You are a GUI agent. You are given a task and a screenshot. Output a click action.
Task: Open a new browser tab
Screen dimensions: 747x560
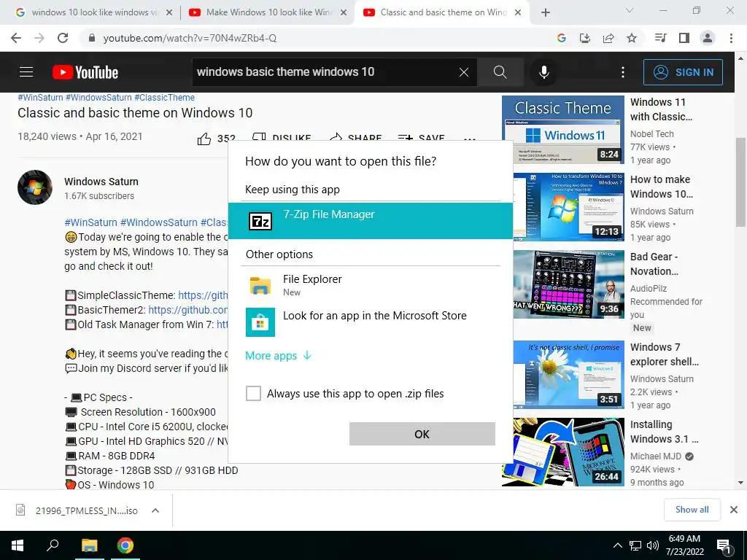[546, 13]
